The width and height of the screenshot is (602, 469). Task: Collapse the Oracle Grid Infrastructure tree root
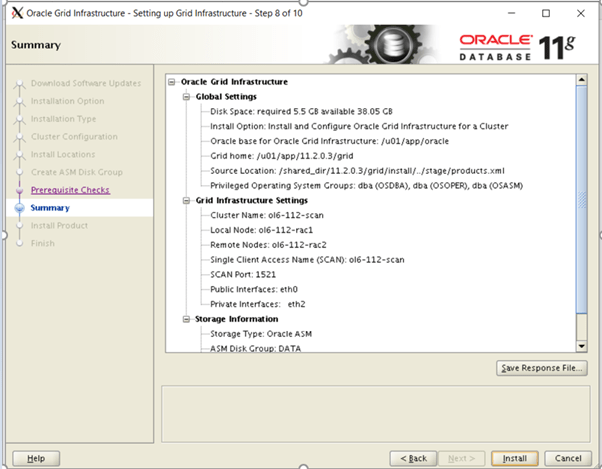(x=173, y=82)
